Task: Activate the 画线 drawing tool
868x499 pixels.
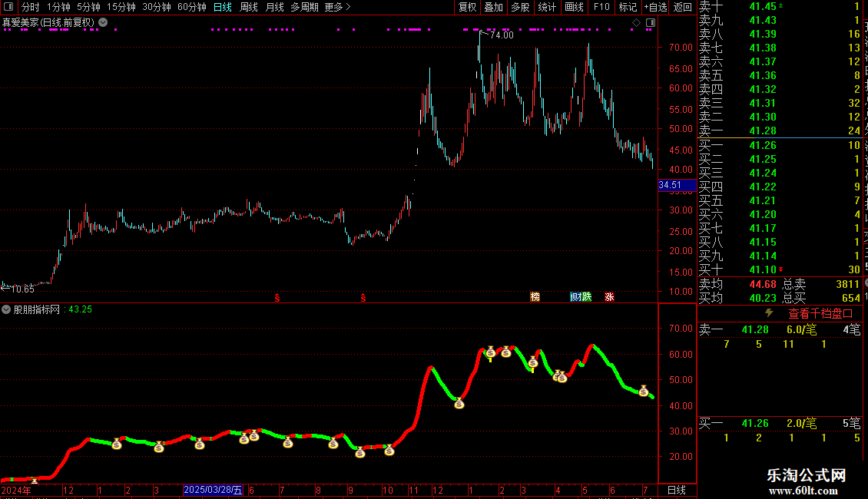Action: tap(574, 7)
